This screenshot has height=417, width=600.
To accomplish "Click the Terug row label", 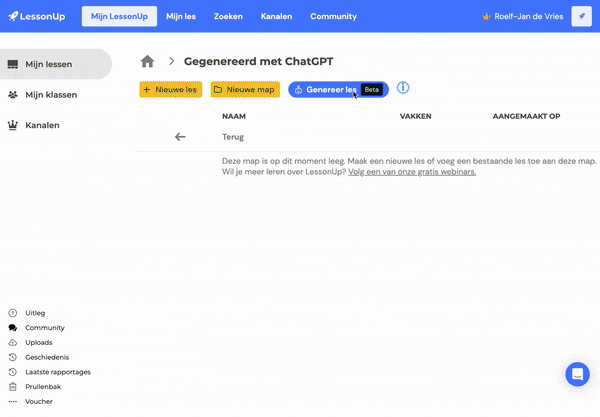I will pyautogui.click(x=233, y=137).
